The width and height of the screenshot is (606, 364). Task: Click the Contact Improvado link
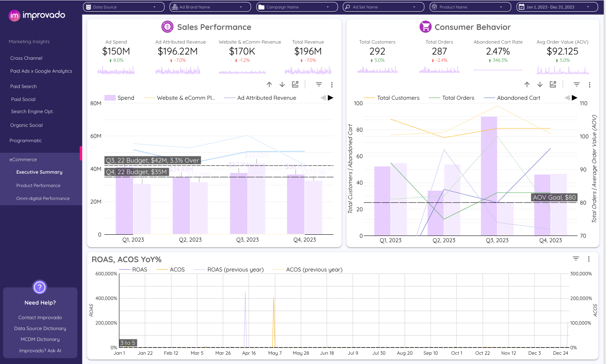(x=40, y=318)
